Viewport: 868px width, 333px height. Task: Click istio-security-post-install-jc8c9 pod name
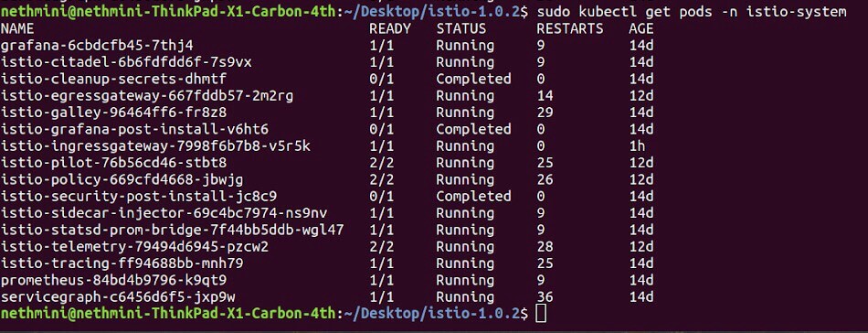[x=139, y=196]
